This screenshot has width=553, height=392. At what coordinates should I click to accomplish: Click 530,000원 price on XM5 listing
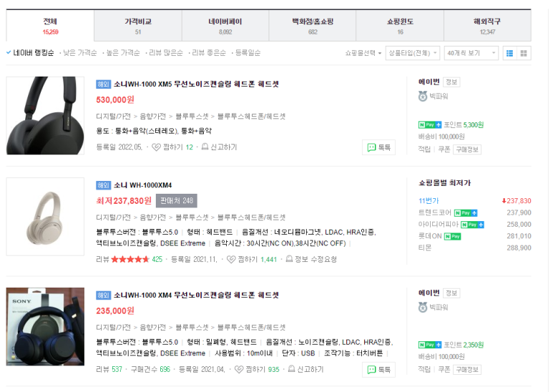tap(115, 99)
